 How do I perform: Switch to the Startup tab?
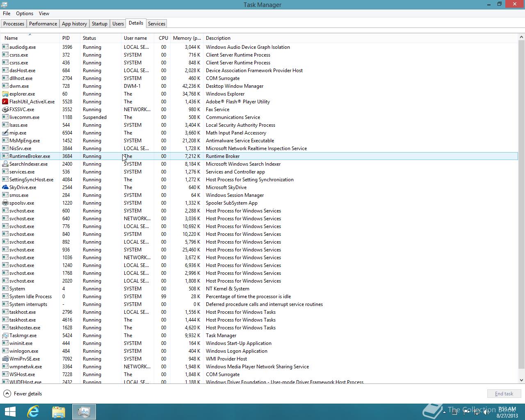click(x=100, y=24)
